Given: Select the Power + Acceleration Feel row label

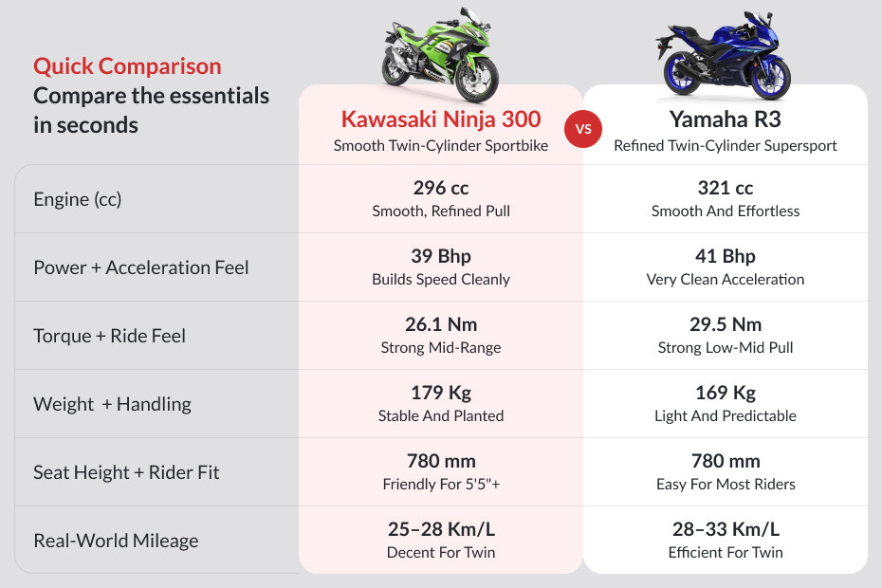Looking at the screenshot, I should pos(141,267).
